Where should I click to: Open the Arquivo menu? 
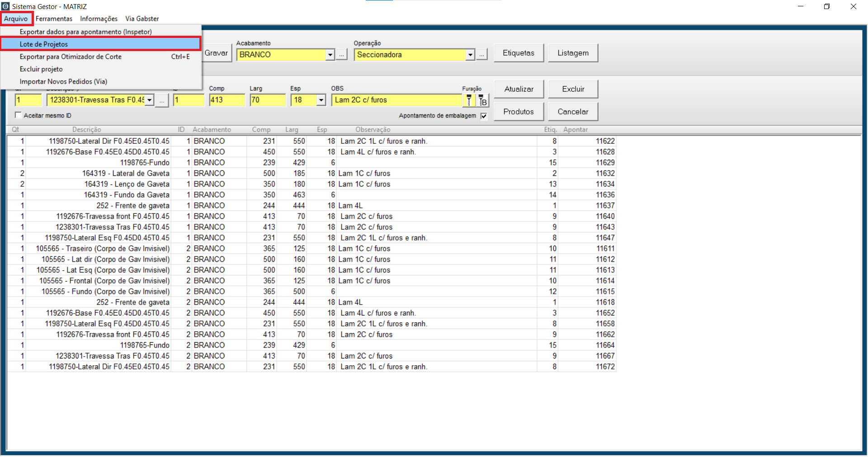(16, 19)
